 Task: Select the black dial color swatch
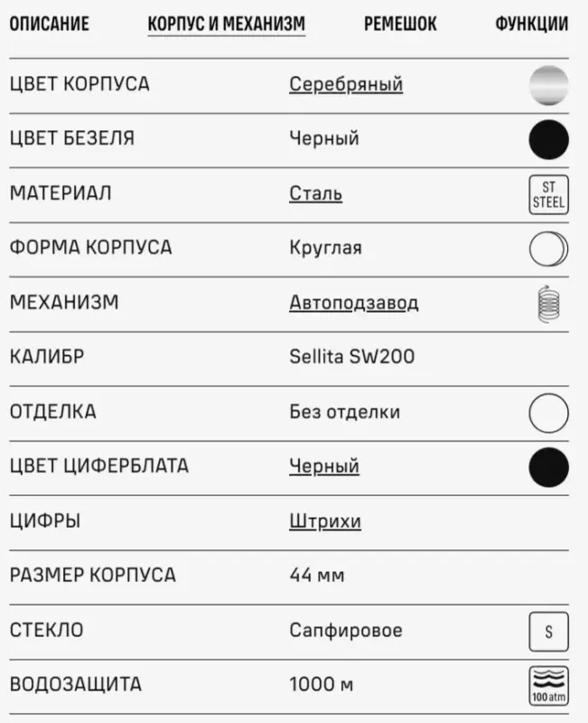[548, 467]
